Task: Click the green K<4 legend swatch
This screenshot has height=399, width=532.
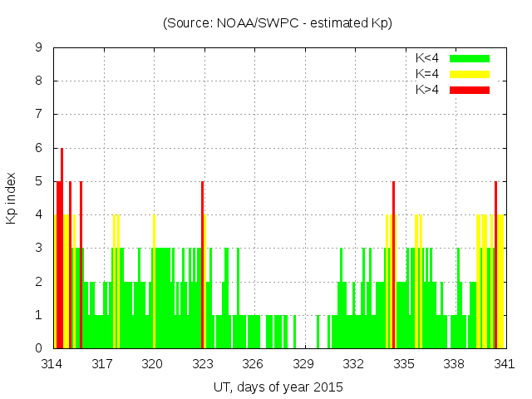Action: pyautogui.click(x=470, y=58)
